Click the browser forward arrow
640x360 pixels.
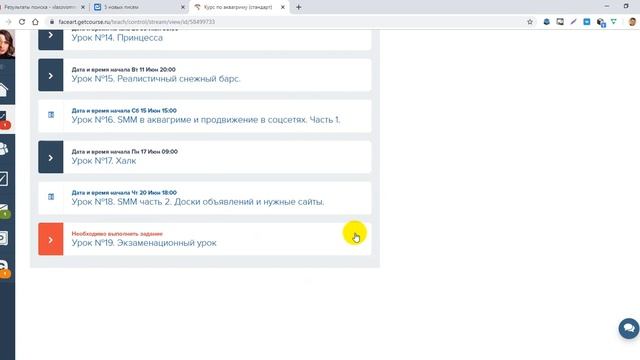[x=9, y=22]
